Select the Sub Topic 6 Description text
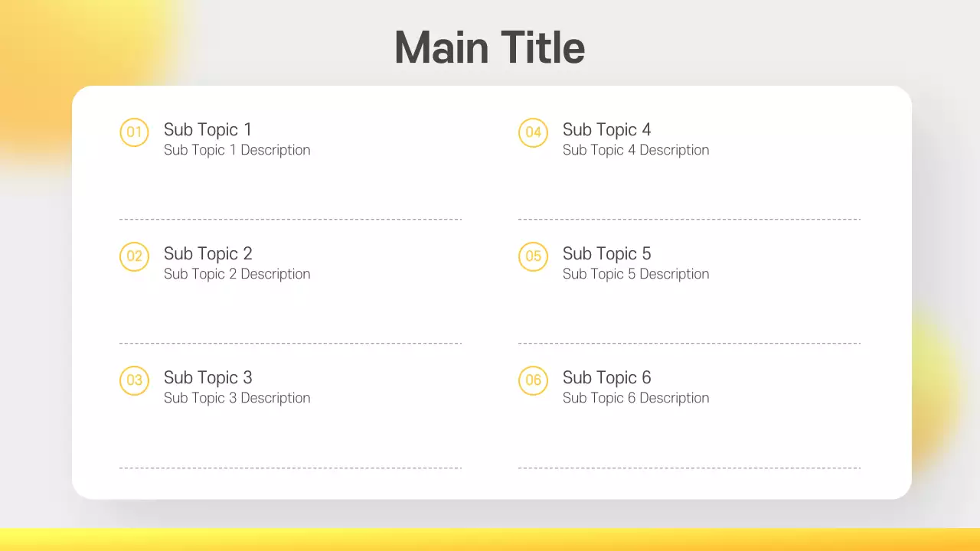The width and height of the screenshot is (980, 551). (x=635, y=398)
